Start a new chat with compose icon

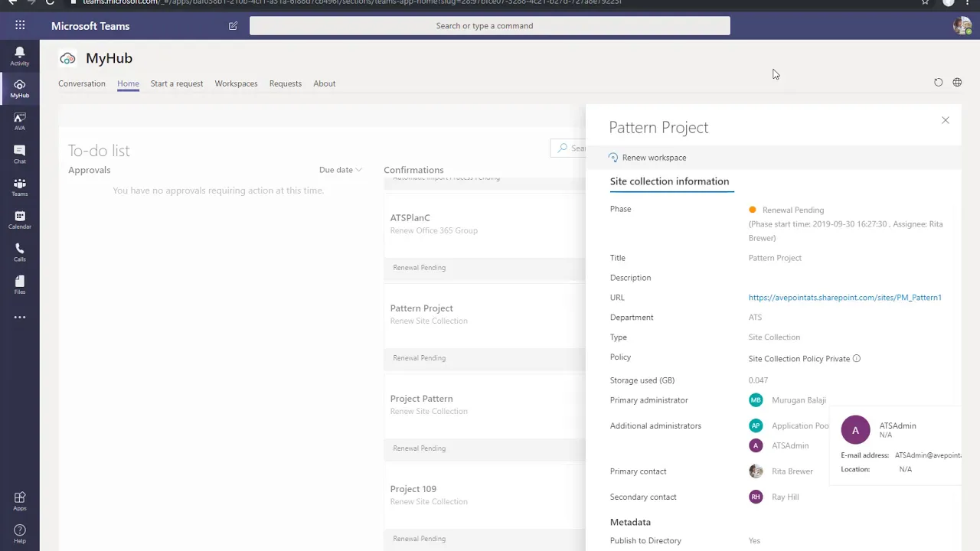click(x=233, y=25)
